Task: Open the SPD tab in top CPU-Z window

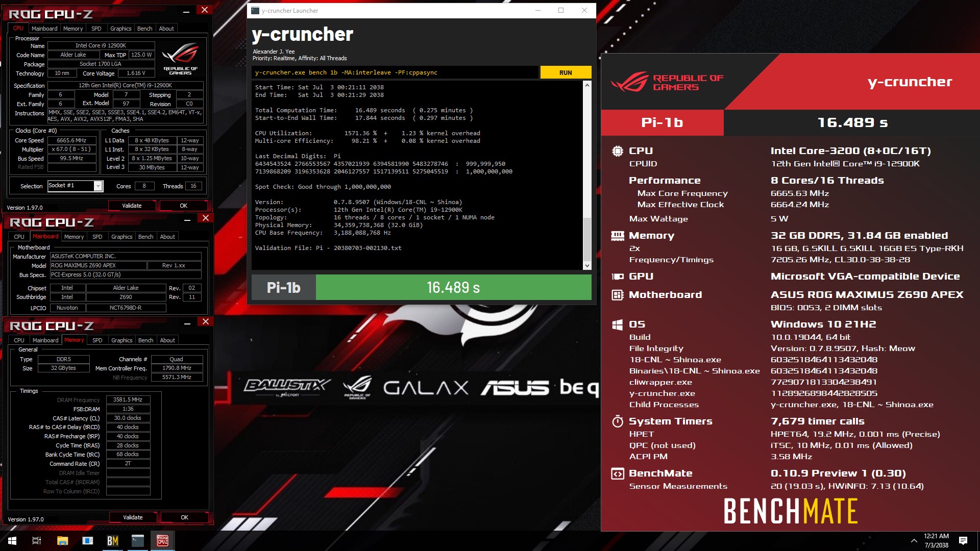Action: (x=96, y=29)
